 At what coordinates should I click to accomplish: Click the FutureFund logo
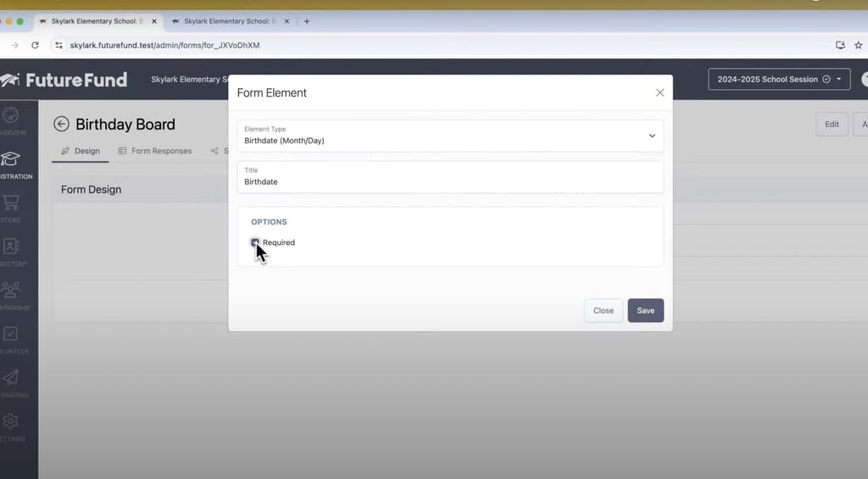click(x=64, y=80)
